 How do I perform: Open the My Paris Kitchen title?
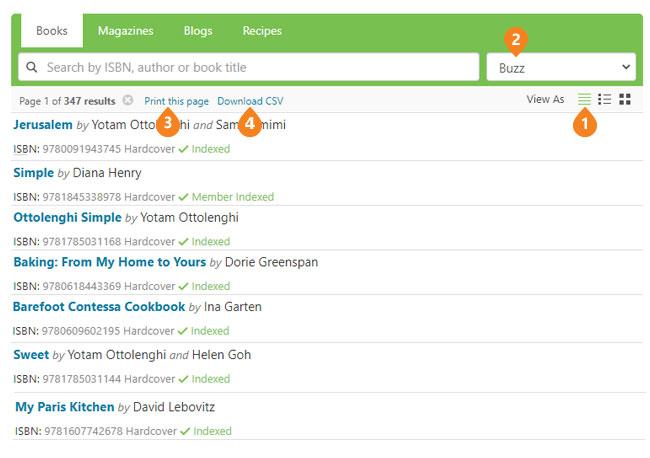click(x=65, y=407)
